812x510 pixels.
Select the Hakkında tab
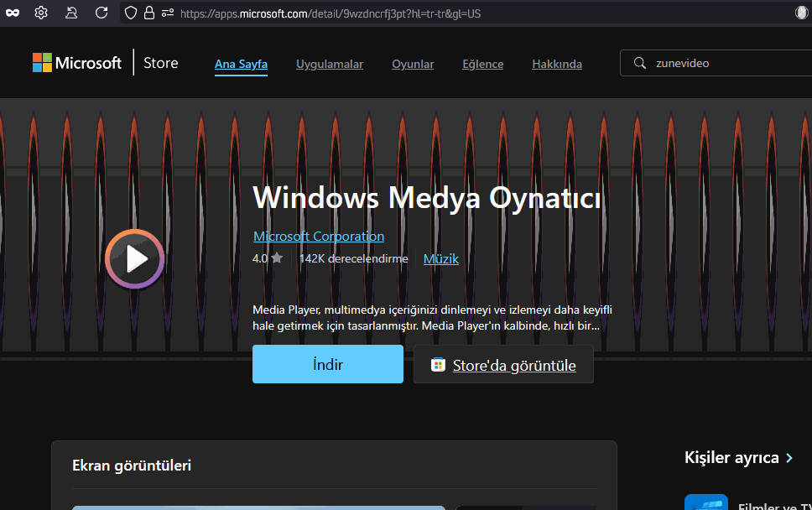[x=557, y=65]
